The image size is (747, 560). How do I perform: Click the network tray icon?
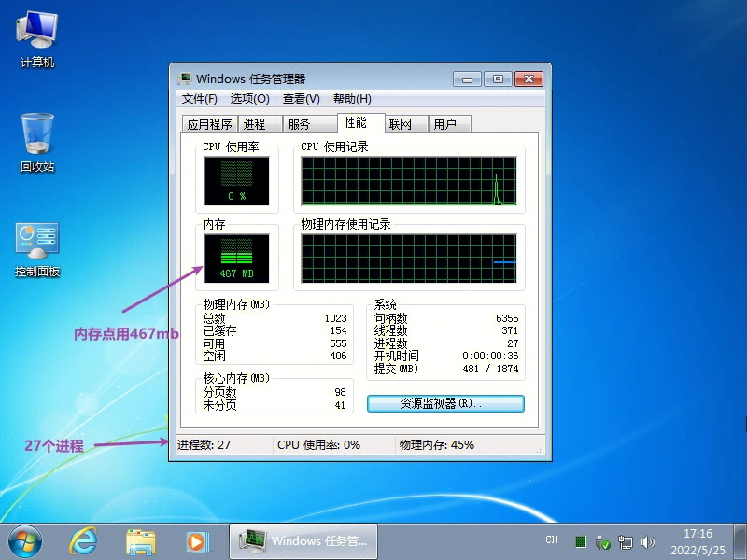point(625,542)
